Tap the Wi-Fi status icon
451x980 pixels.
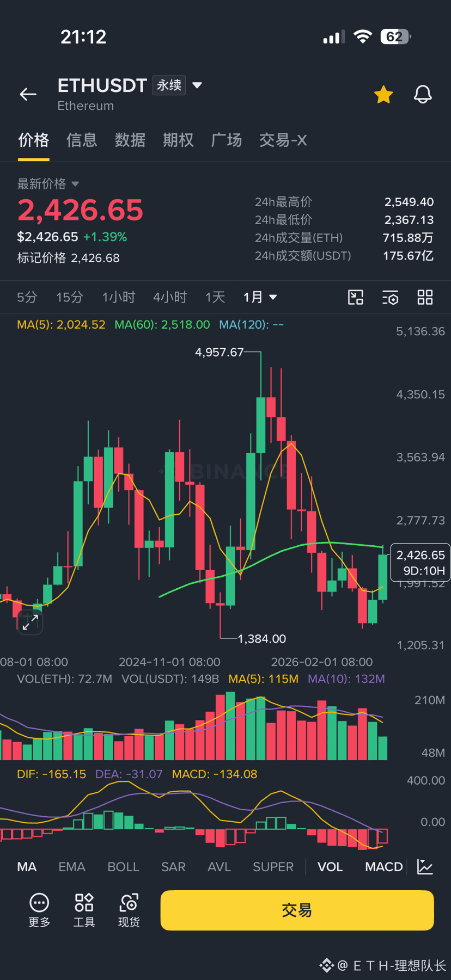point(362,36)
